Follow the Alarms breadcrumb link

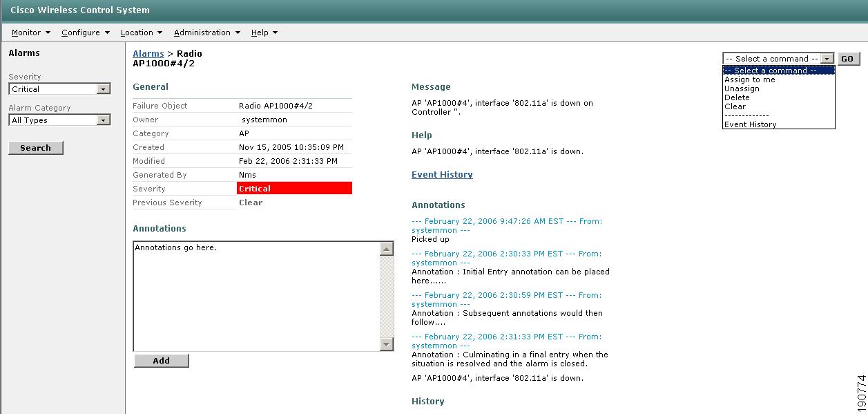coord(148,53)
